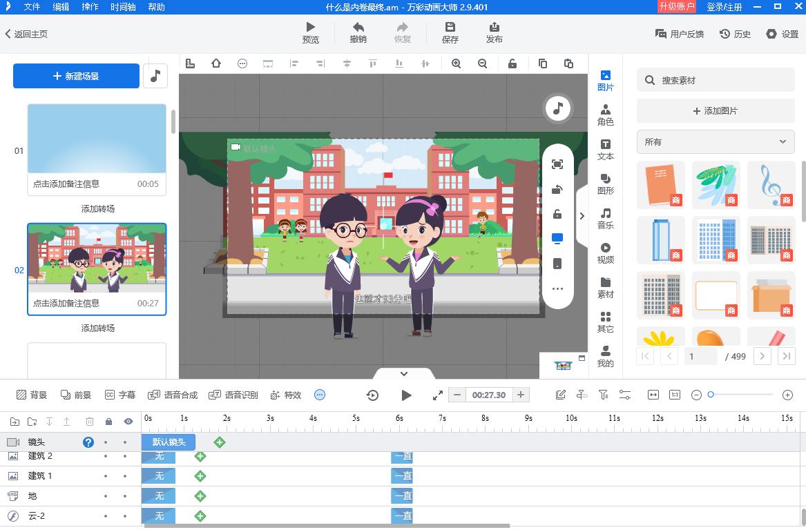Click the 新建场景 new scene button
The image size is (806, 532).
76,76
